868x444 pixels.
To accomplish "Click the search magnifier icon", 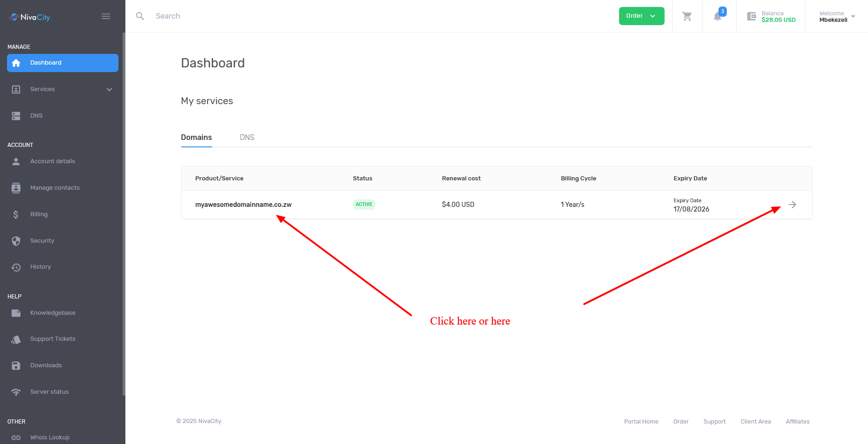I will point(140,16).
